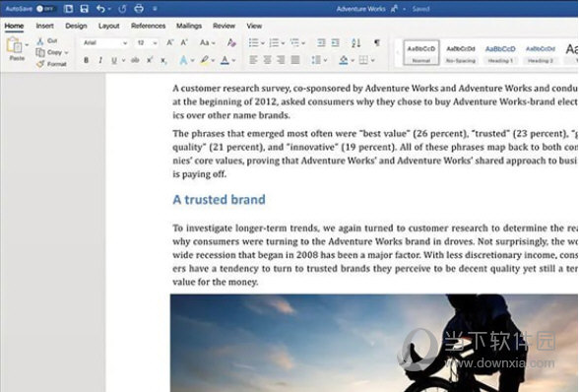Screen dimensions: 579x392
Task: Select the Heading 1 style
Action: 500,53
